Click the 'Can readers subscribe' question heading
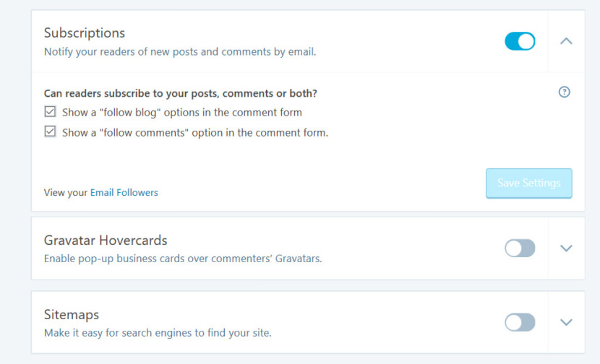 coord(181,93)
